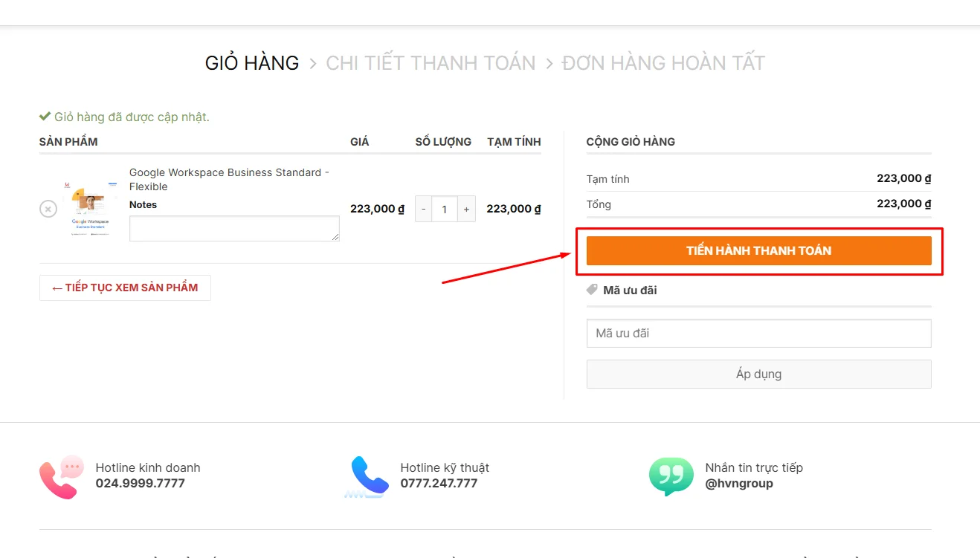Viewport: 980px width, 558px height.
Task: Click the @hvngroup messaging handle
Action: [738, 484]
